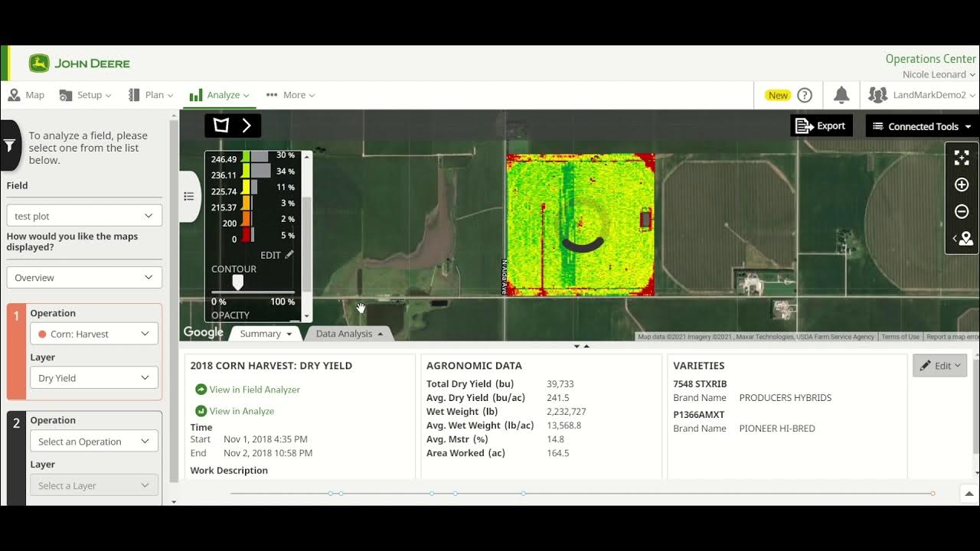Toggle the legend list panel icon
Screen dimensions: 980x551
(189, 197)
